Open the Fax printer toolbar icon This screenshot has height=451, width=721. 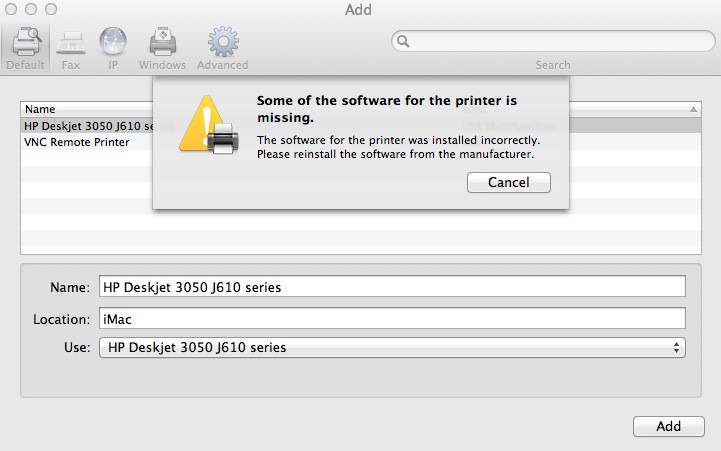point(71,43)
